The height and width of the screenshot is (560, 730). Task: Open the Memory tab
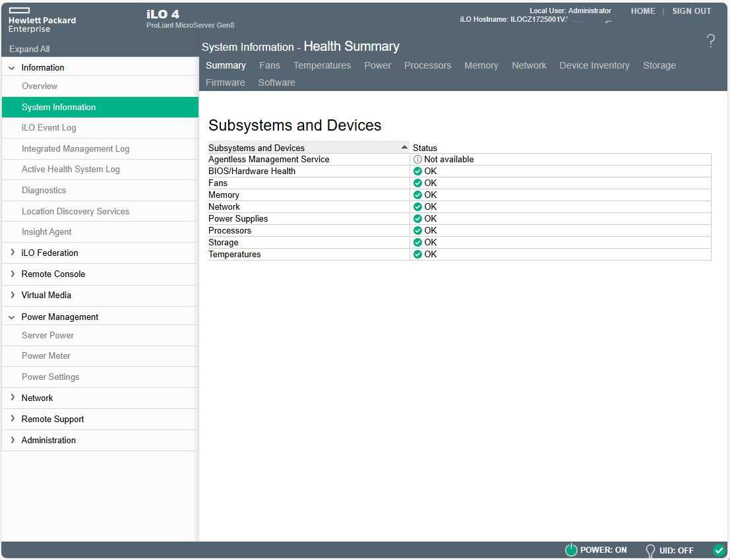(481, 66)
